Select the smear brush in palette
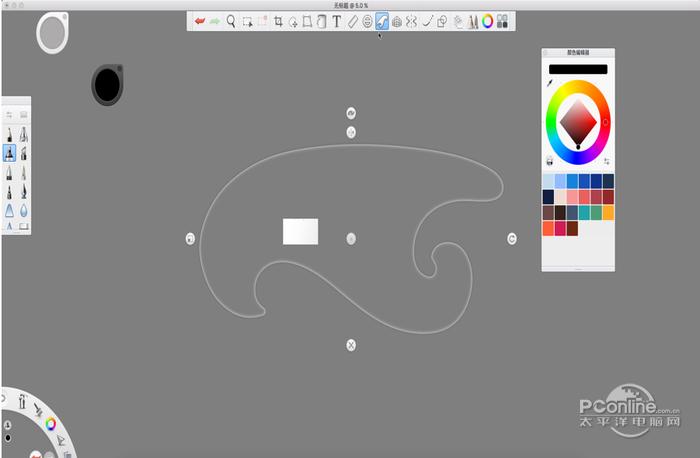Image resolution: width=700 pixels, height=458 pixels. point(9,226)
